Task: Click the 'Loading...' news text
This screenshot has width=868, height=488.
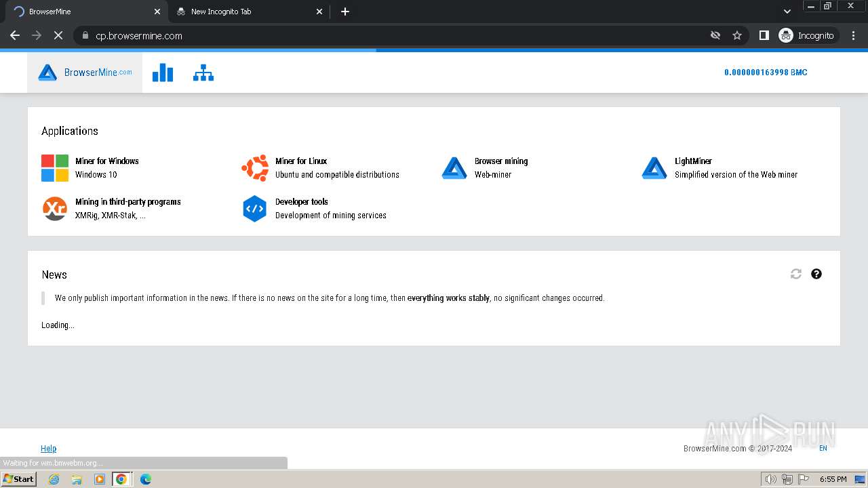Action: 58,325
